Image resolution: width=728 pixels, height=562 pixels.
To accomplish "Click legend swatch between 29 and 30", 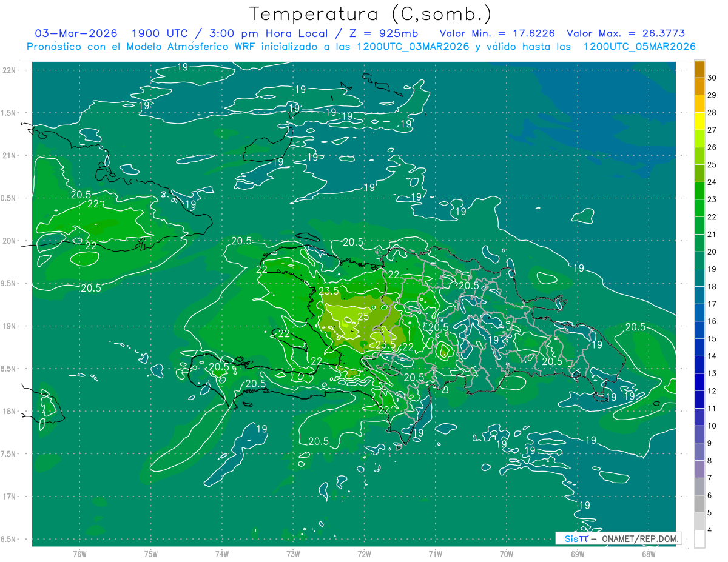I will (x=699, y=87).
